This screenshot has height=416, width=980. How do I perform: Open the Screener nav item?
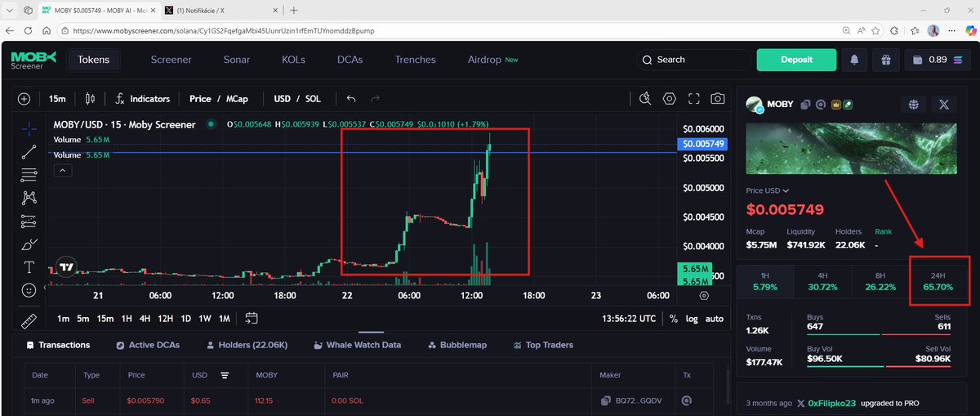point(171,60)
